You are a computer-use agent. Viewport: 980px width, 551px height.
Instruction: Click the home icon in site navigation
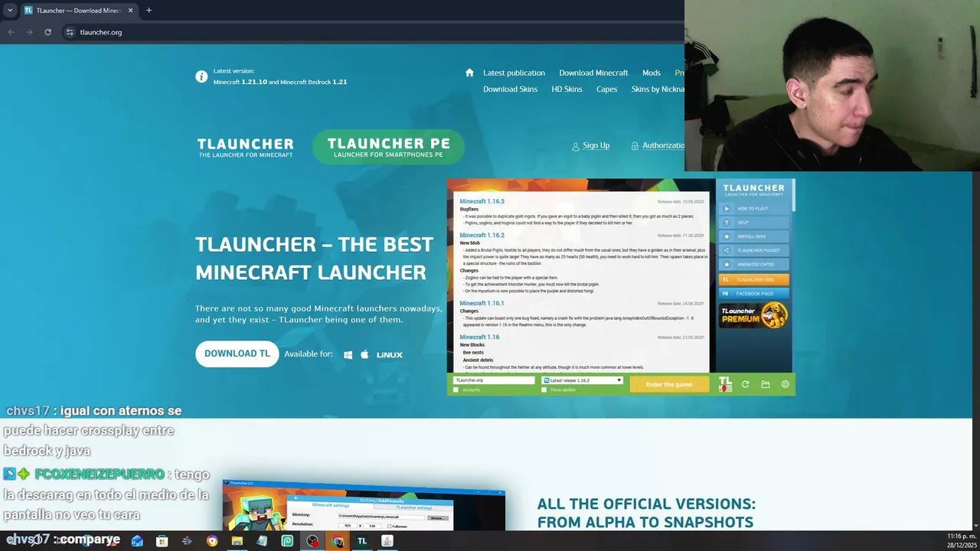click(x=469, y=73)
